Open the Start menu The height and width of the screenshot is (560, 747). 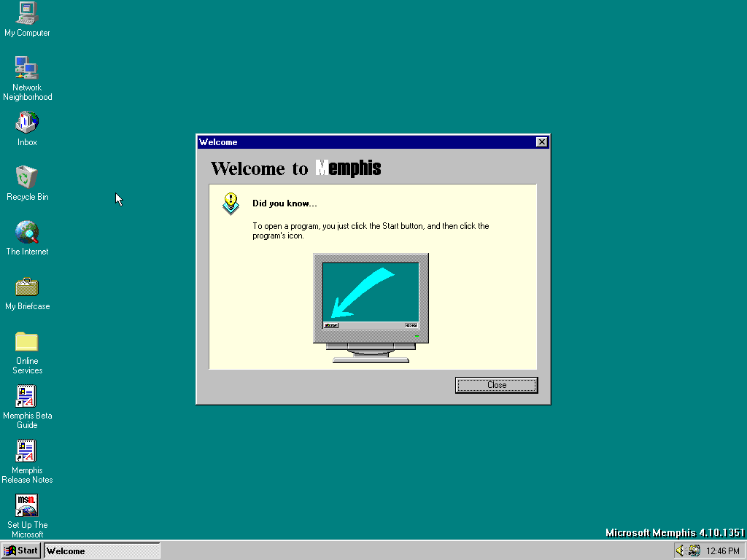tap(21, 551)
